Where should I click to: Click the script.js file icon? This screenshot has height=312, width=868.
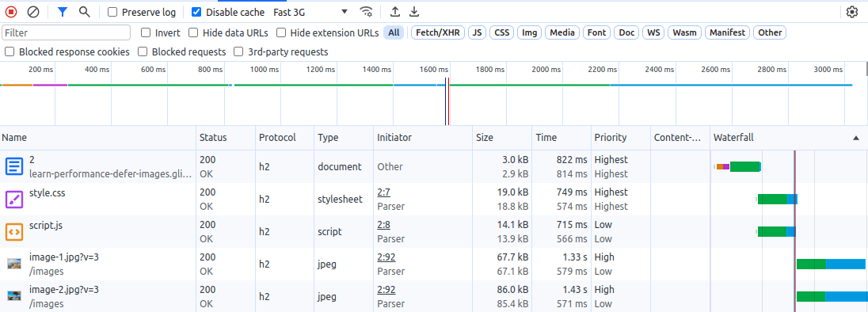tap(14, 232)
